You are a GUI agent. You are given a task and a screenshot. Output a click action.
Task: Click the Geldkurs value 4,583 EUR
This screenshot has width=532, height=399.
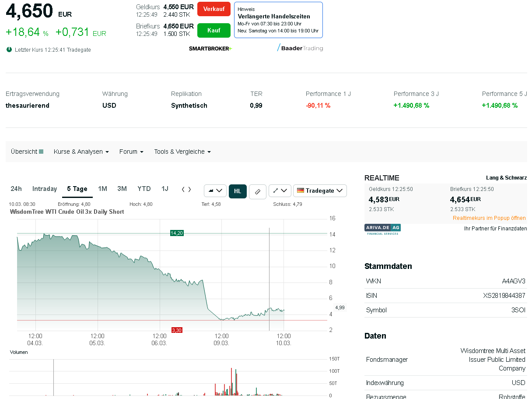click(384, 199)
